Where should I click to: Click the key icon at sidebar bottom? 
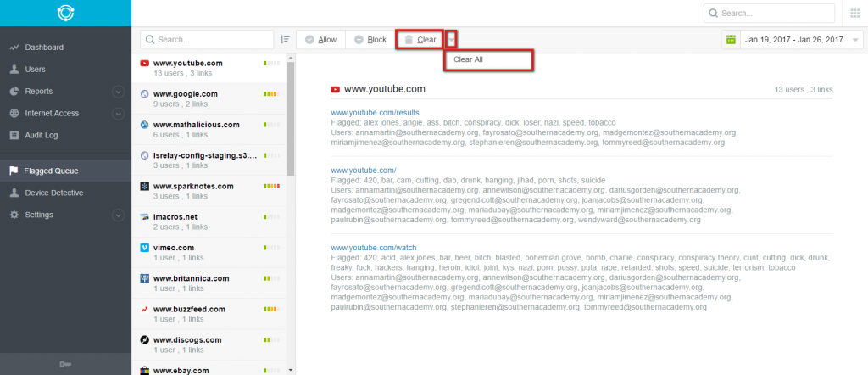pyautogui.click(x=65, y=364)
